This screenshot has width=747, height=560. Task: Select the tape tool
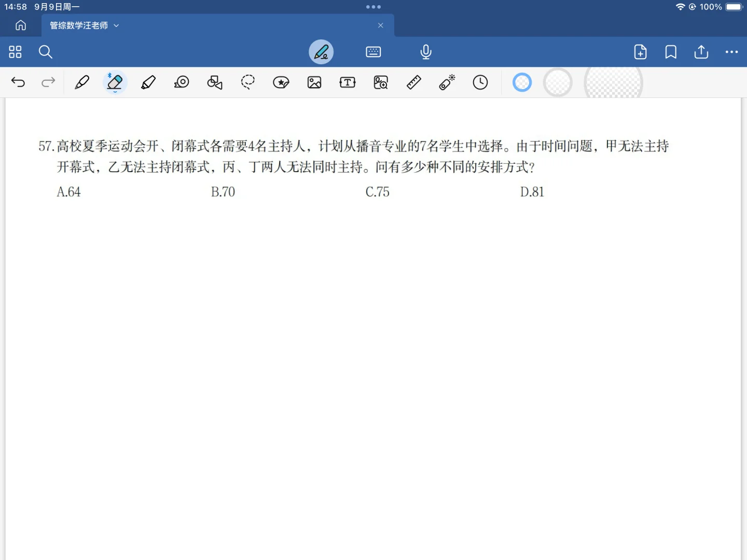182,82
